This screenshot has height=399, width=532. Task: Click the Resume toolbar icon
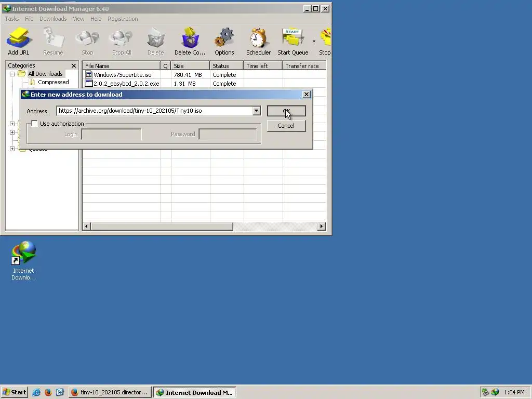(54, 37)
